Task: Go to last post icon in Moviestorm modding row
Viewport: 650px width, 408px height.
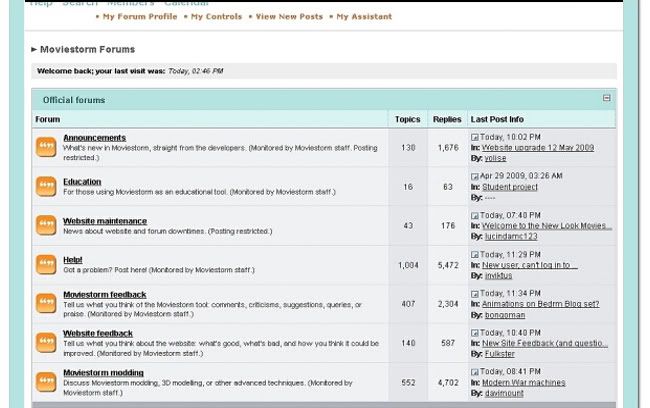Action: (475, 372)
